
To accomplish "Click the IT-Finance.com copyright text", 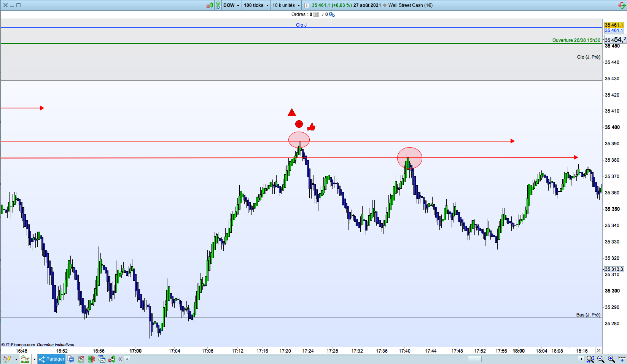I will (x=18, y=345).
